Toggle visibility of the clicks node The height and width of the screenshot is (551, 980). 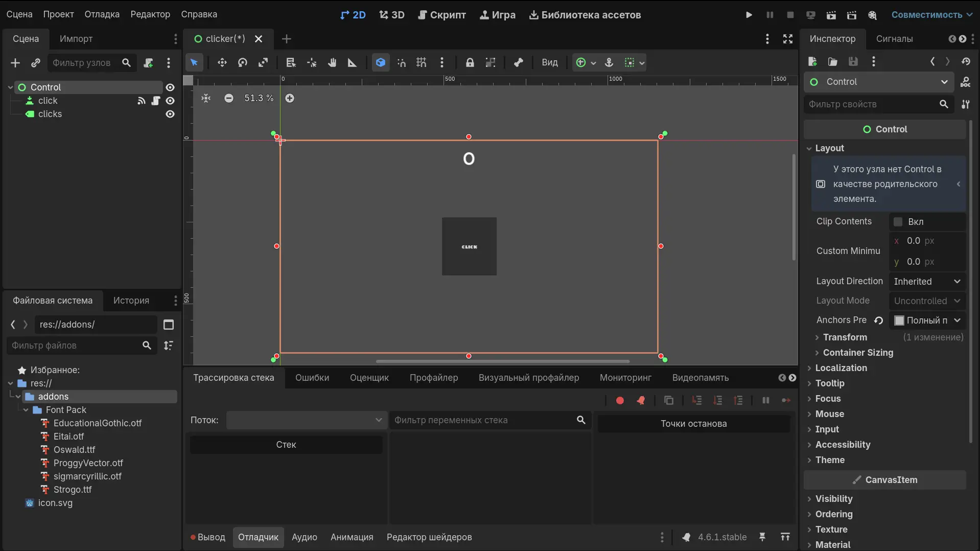170,114
